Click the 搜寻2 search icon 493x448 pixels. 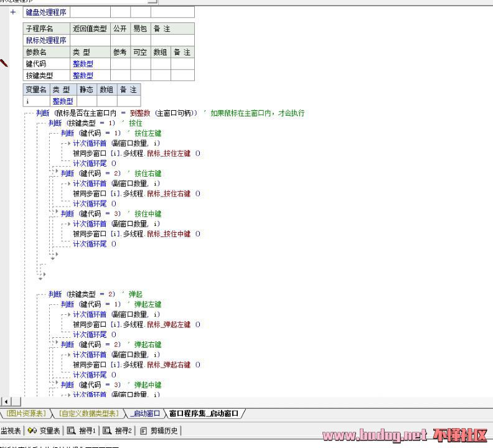pos(107,431)
